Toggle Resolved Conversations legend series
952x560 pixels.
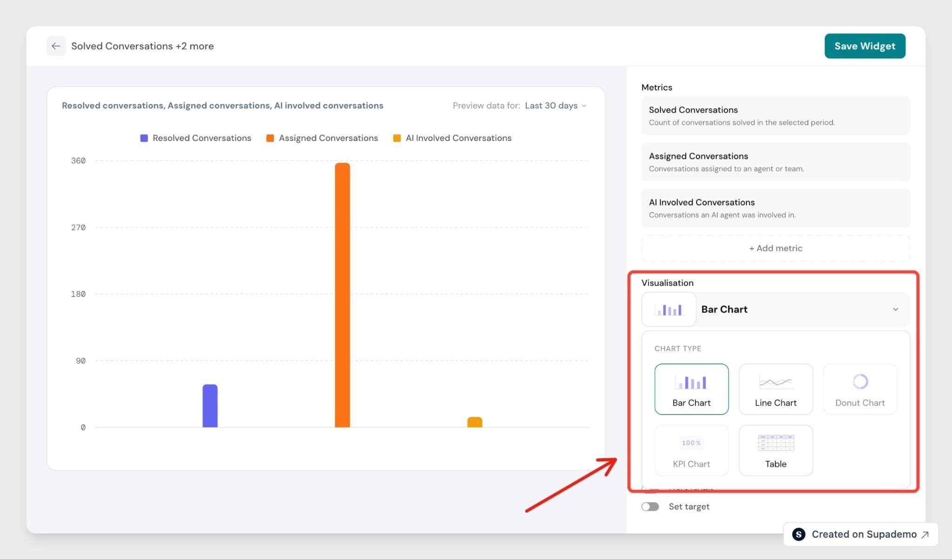coord(196,138)
